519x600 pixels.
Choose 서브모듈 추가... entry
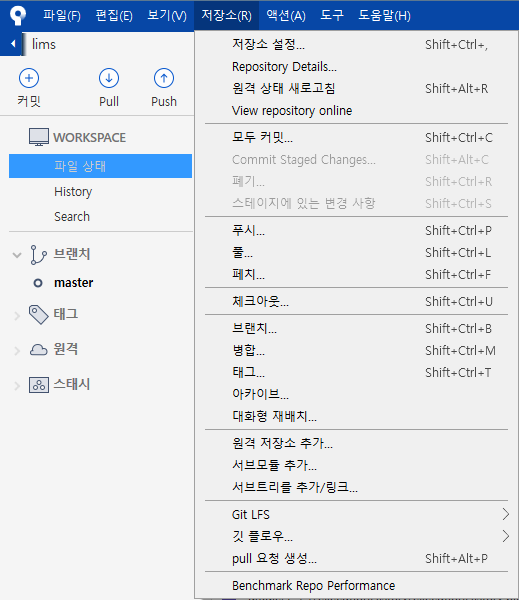[x=356, y=465]
